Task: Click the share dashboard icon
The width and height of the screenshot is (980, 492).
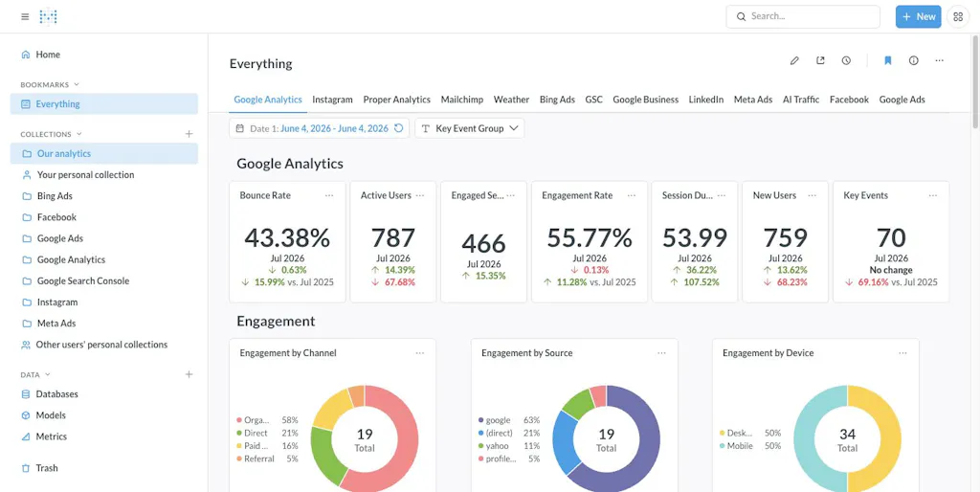Action: [820, 60]
